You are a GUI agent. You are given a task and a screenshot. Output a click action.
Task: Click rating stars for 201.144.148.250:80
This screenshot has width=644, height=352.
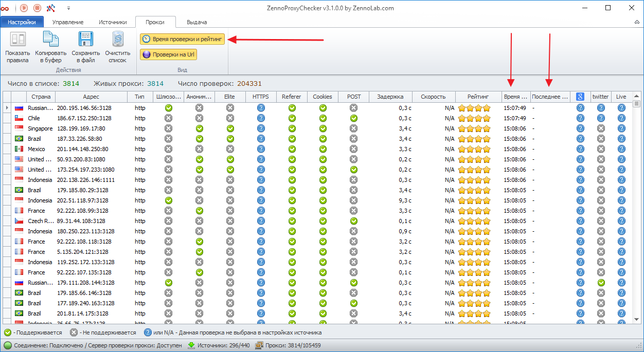coord(474,149)
